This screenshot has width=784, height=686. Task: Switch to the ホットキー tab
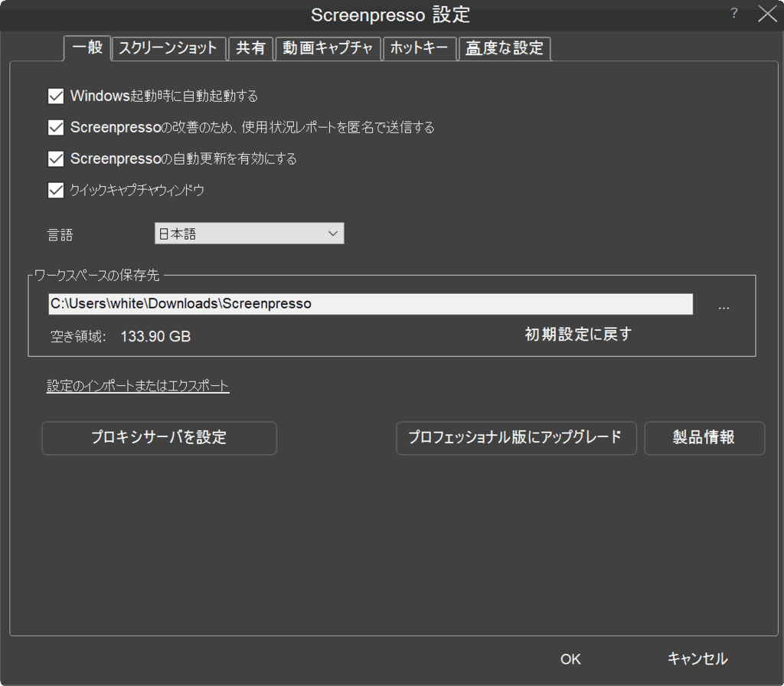(420, 48)
